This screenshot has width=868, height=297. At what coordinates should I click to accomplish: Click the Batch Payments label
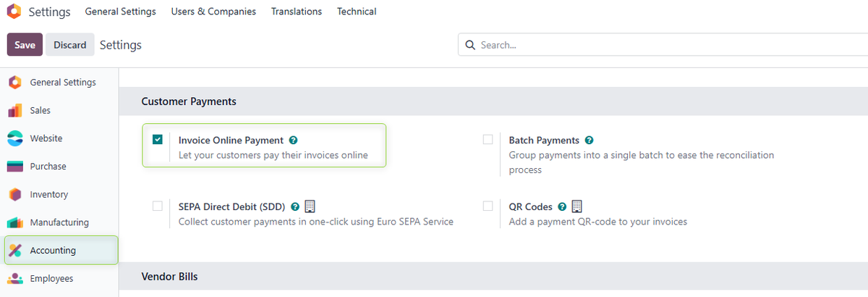click(544, 141)
